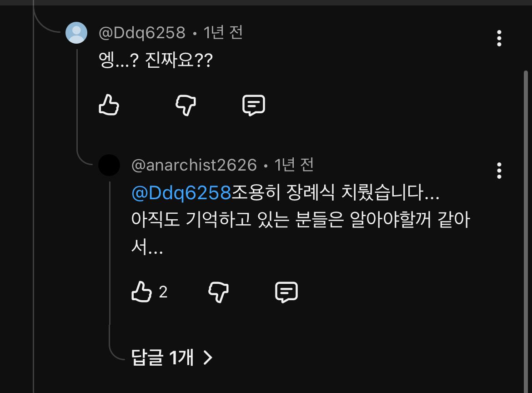This screenshot has height=393, width=532.
Task: Open the light blue @Ddq6258 profile avatar
Action: pyautogui.click(x=76, y=33)
